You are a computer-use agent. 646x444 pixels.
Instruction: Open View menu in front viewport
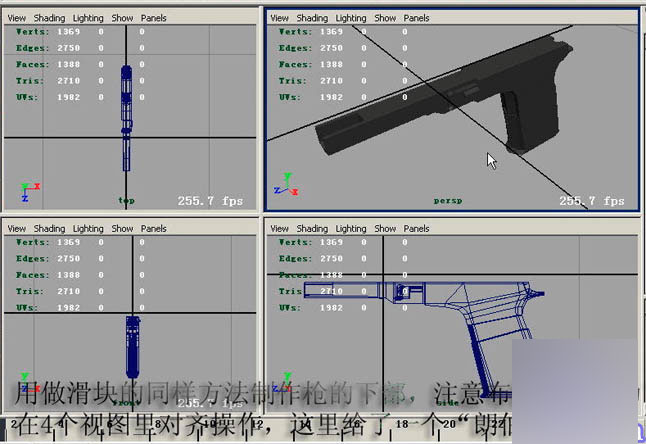point(17,229)
